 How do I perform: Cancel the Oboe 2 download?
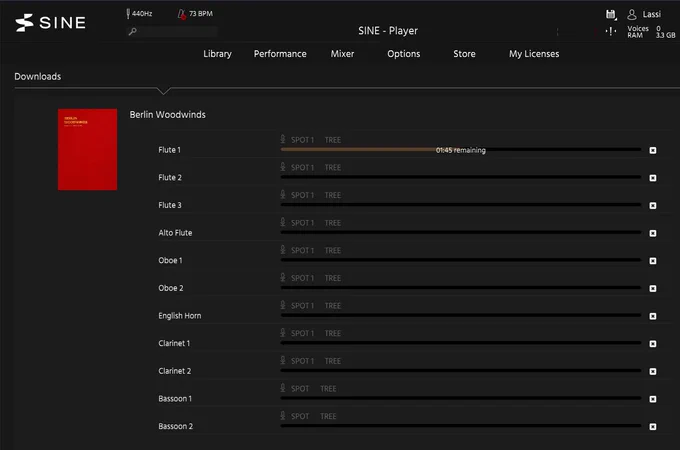(x=653, y=289)
